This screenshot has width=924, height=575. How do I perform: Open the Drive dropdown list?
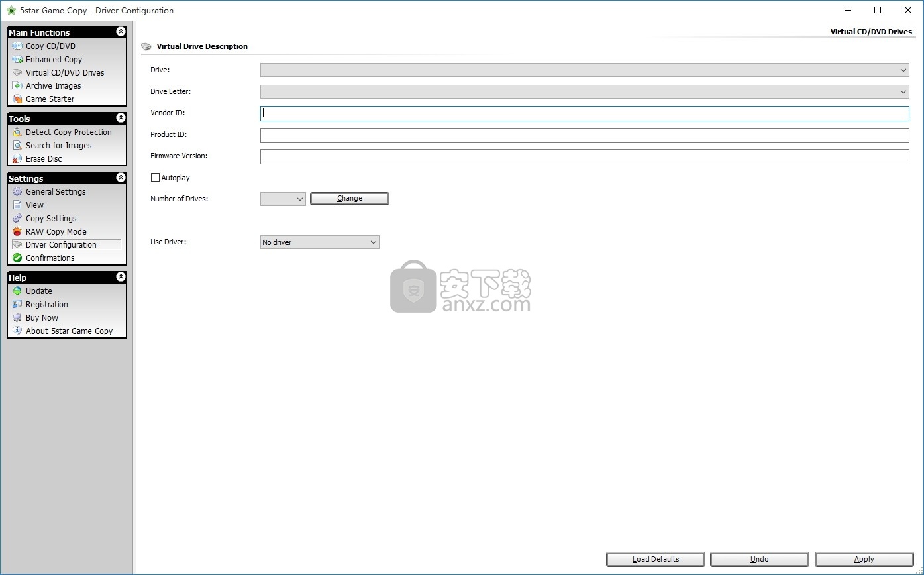click(585, 70)
